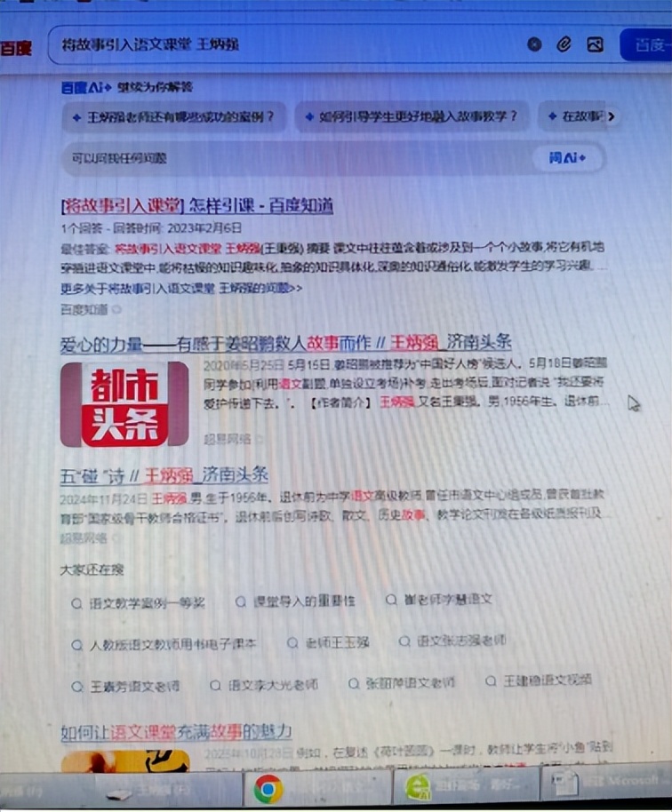Image resolution: width=672 pixels, height=812 pixels.
Task: Clear the search box with the X icon
Action: [x=534, y=44]
